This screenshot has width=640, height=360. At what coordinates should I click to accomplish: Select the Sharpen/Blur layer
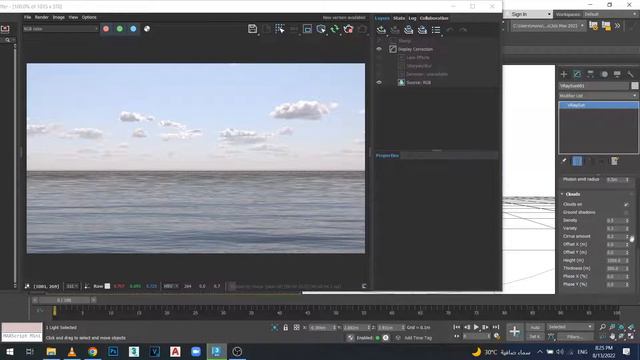click(x=419, y=66)
